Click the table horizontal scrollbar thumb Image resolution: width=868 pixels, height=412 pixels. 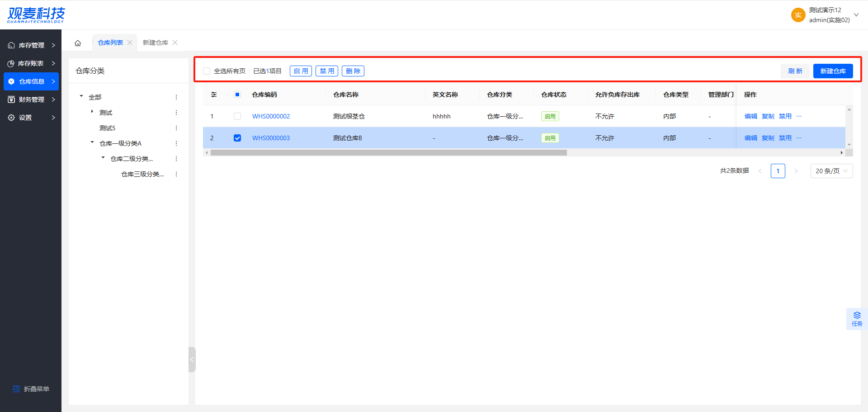(389, 153)
